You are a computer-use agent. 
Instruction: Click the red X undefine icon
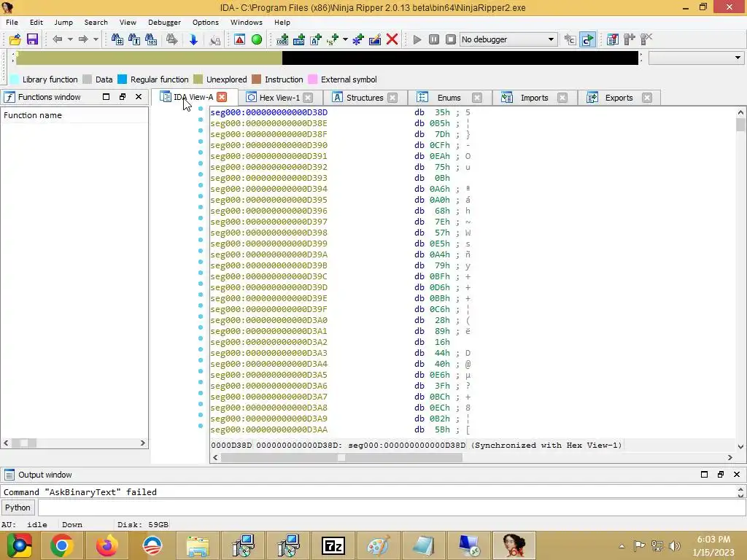pos(392,39)
